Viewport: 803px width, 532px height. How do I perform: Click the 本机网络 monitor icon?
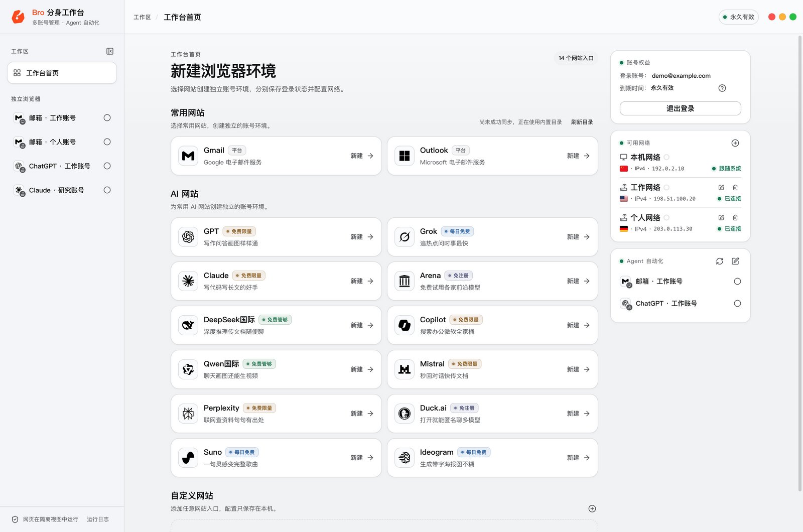(x=623, y=157)
